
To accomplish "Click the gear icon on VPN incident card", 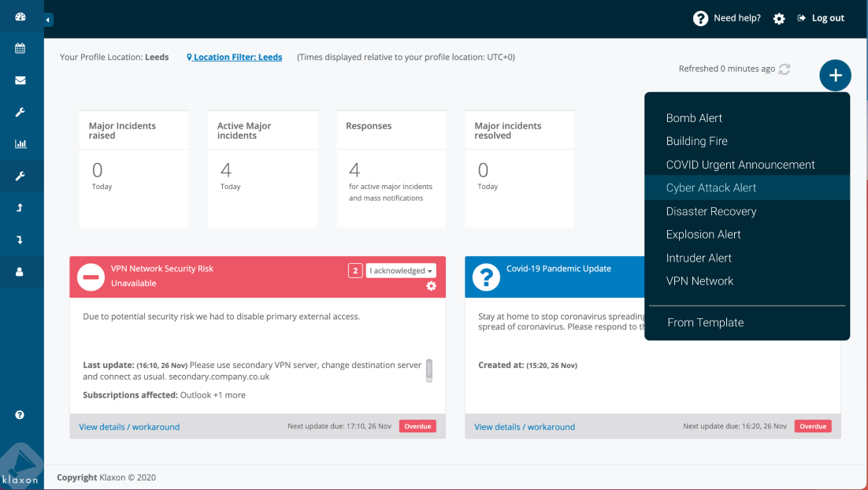I will click(x=431, y=286).
